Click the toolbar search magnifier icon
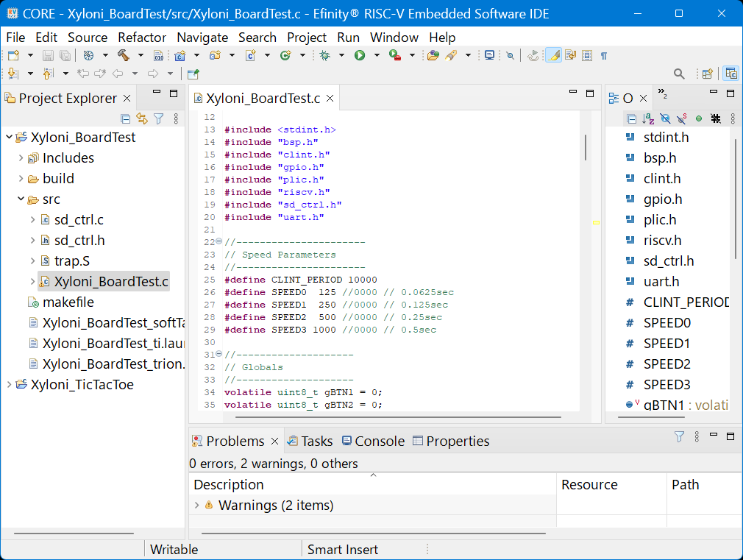743x560 pixels. pyautogui.click(x=680, y=74)
